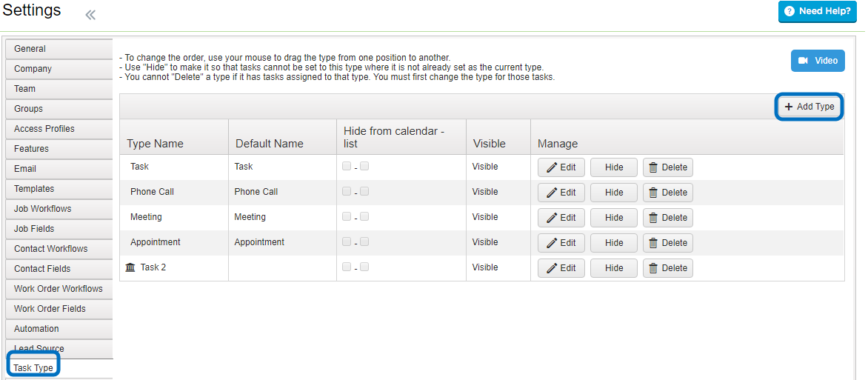868x380 pixels.
Task: Hide the Task 2 type
Action: click(x=614, y=268)
